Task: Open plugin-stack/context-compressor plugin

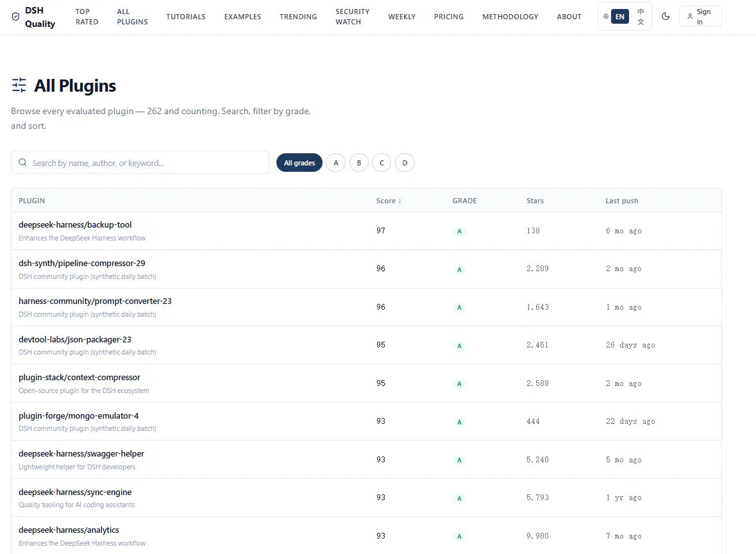Action: pos(79,377)
